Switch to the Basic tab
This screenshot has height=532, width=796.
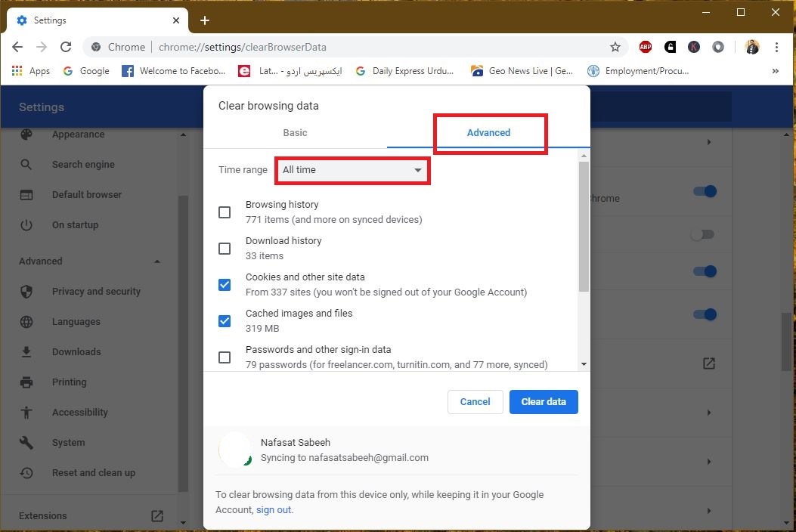(x=295, y=132)
